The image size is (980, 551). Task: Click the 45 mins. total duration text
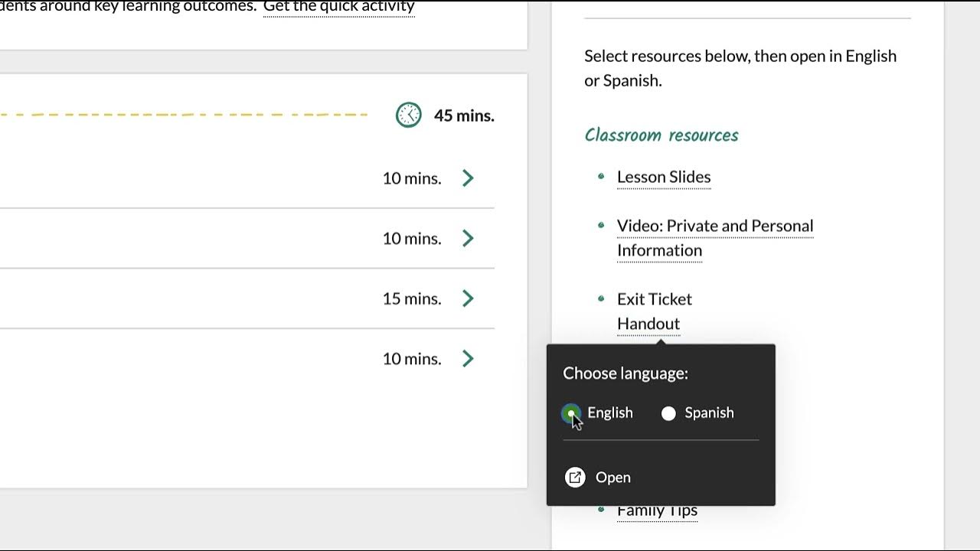464,116
